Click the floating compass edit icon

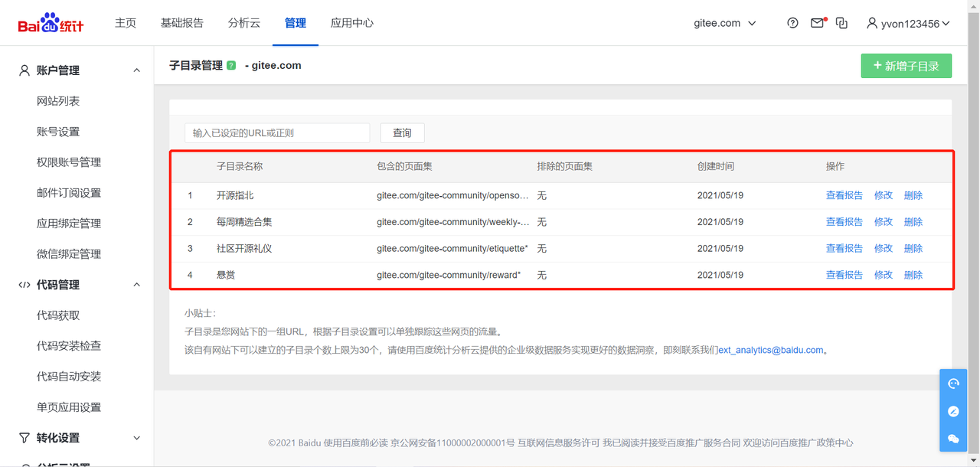tap(953, 411)
